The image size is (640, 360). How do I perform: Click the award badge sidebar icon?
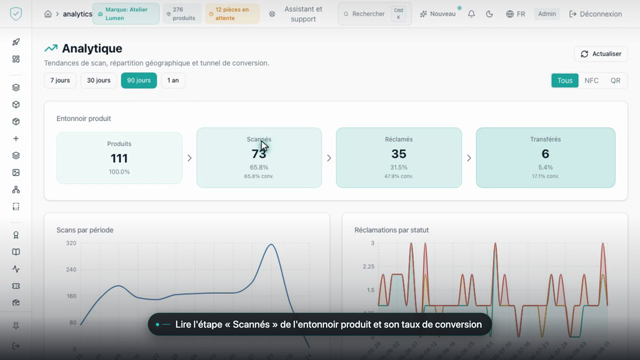16,235
